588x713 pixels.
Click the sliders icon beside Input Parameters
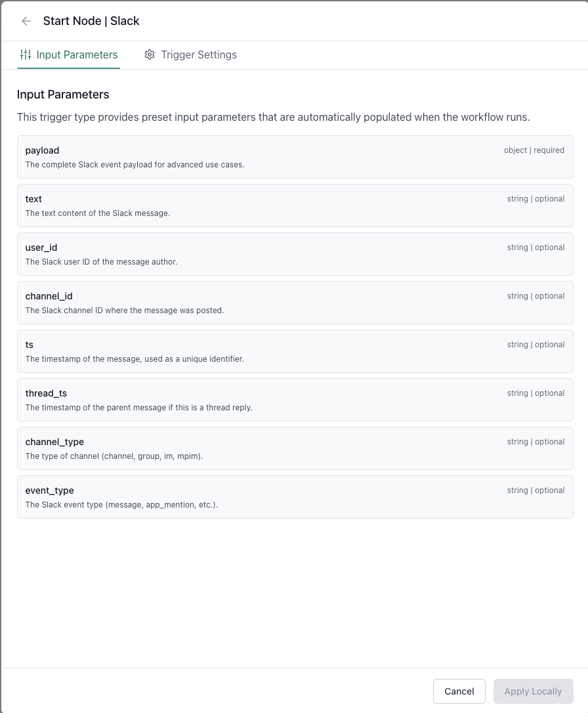click(26, 55)
